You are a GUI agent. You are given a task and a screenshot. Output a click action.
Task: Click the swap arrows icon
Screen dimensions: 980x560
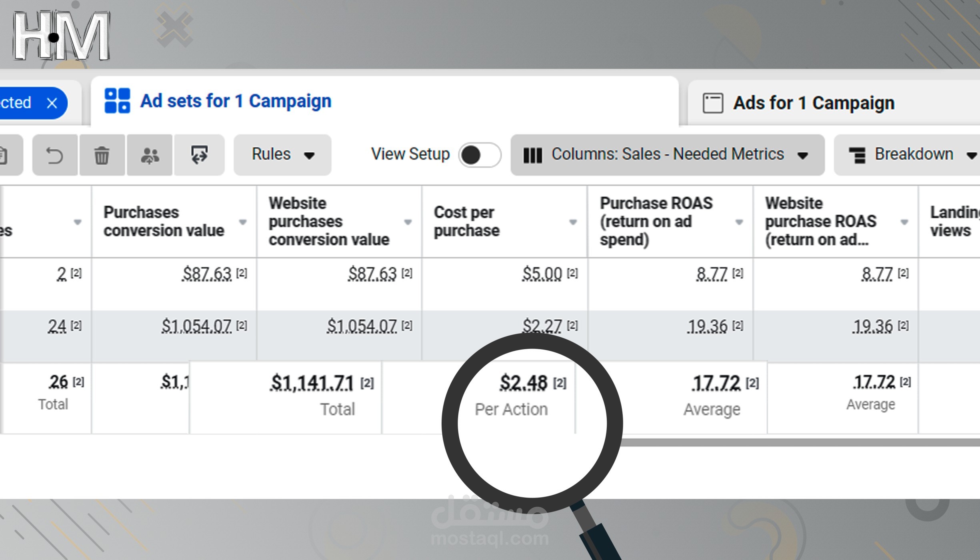[199, 155]
